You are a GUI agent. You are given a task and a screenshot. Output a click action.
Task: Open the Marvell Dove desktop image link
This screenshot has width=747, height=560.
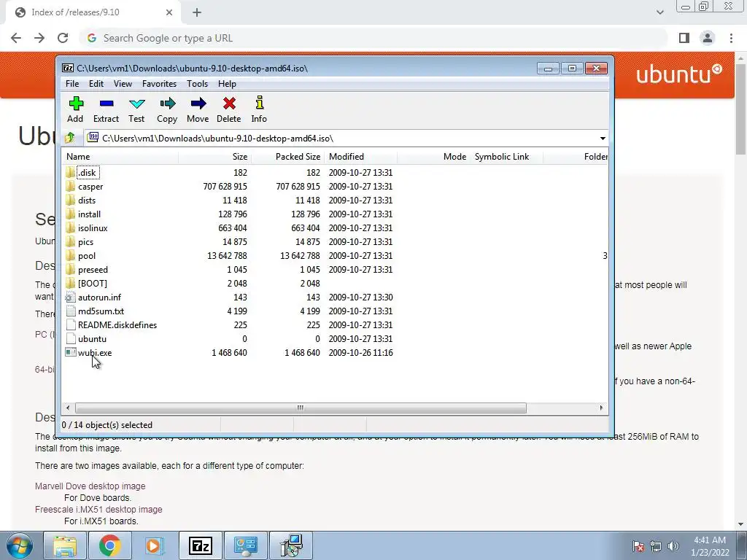coord(90,486)
